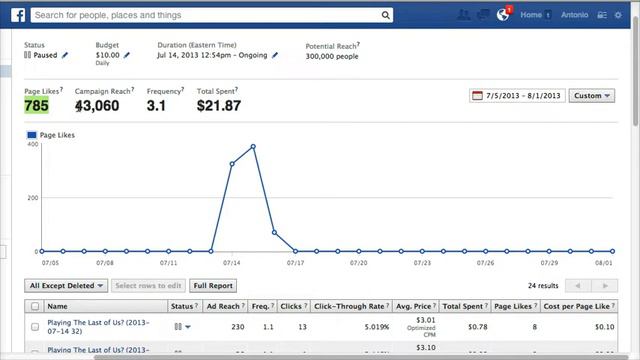Screen dimensions: 640x360
Task: Click the blue Page Likes legend swatch
Action: tap(31, 135)
